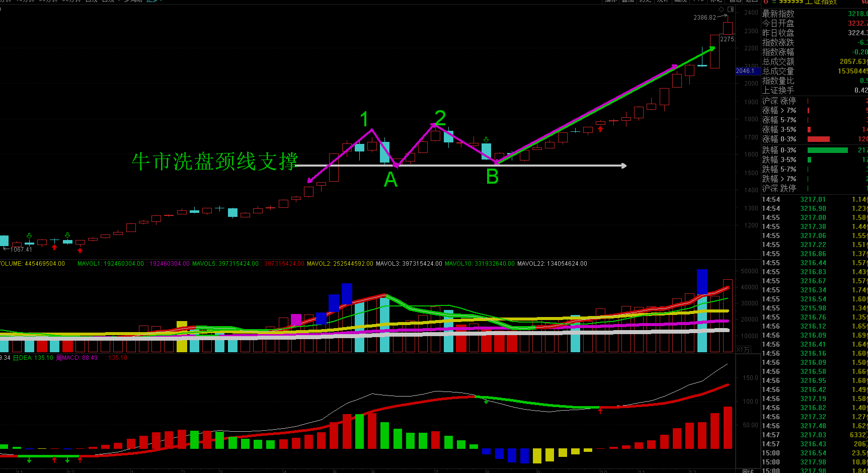The width and height of the screenshot is (868, 473).
Task: Toggle the side panel icon above price axis
Action: tap(731, 9)
